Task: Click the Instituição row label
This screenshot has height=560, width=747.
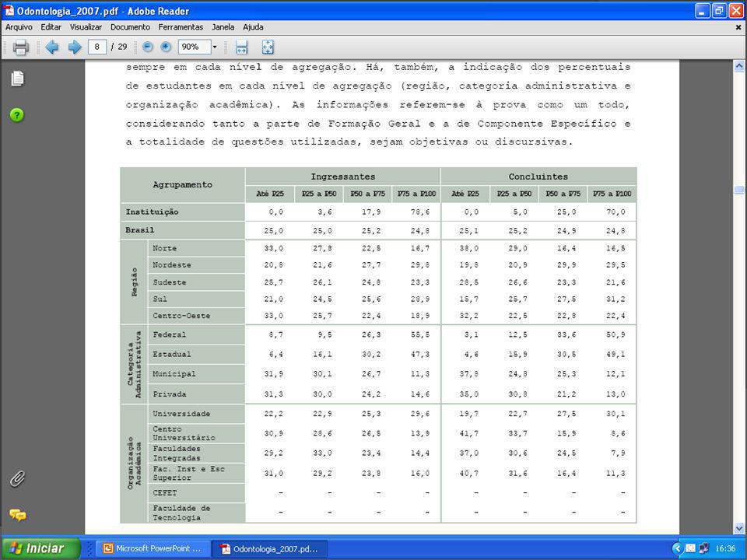Action: click(x=152, y=212)
